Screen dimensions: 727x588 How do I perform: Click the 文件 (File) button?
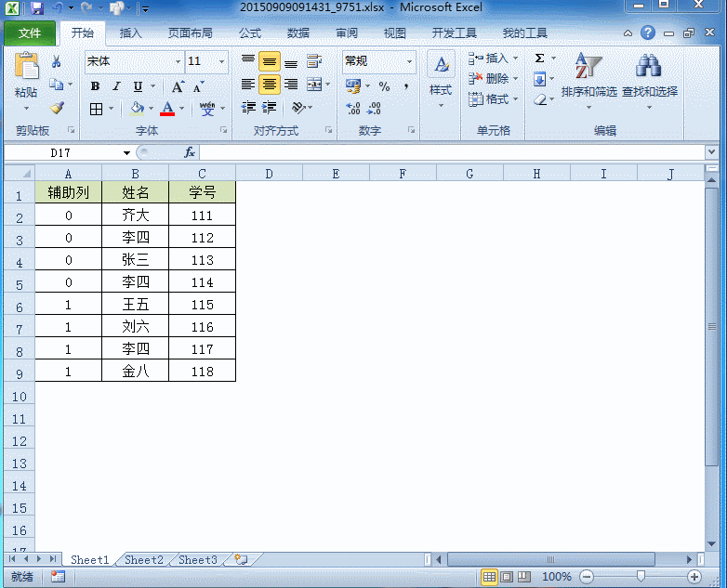[x=30, y=33]
